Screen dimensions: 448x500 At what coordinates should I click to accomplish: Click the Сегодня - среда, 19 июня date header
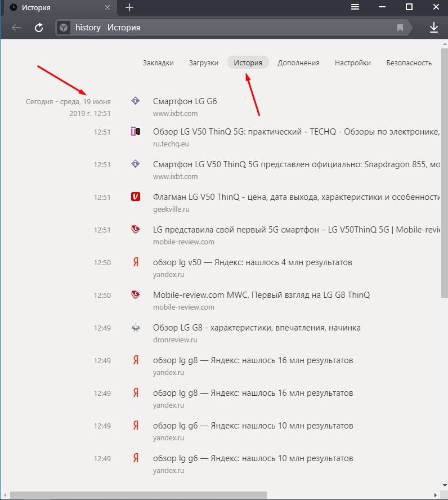pyautogui.click(x=68, y=108)
